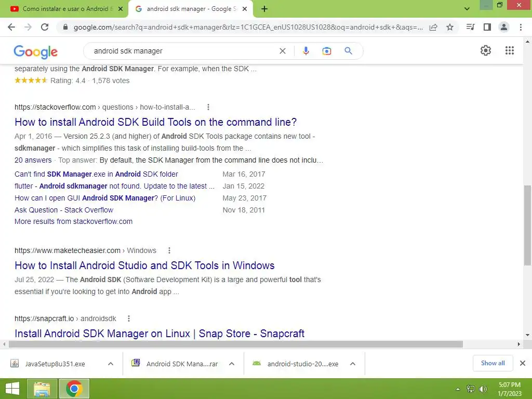This screenshot has height=399, width=532.
Task: Open the Chrome profile avatar
Action: [x=504, y=27]
